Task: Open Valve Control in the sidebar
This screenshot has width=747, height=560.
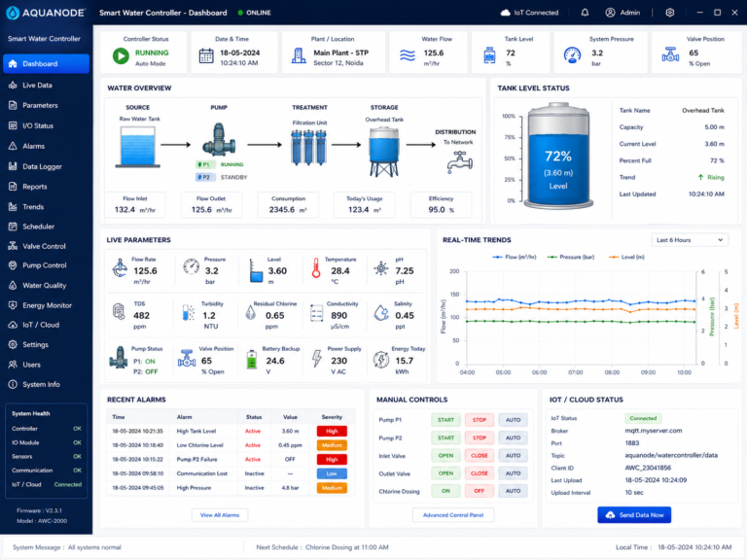Action: coord(45,246)
